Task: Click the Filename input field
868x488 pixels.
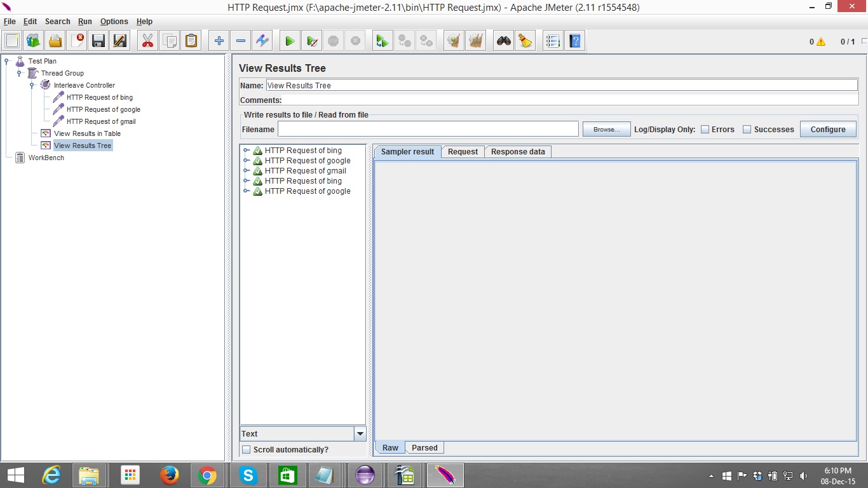Action: pos(428,129)
